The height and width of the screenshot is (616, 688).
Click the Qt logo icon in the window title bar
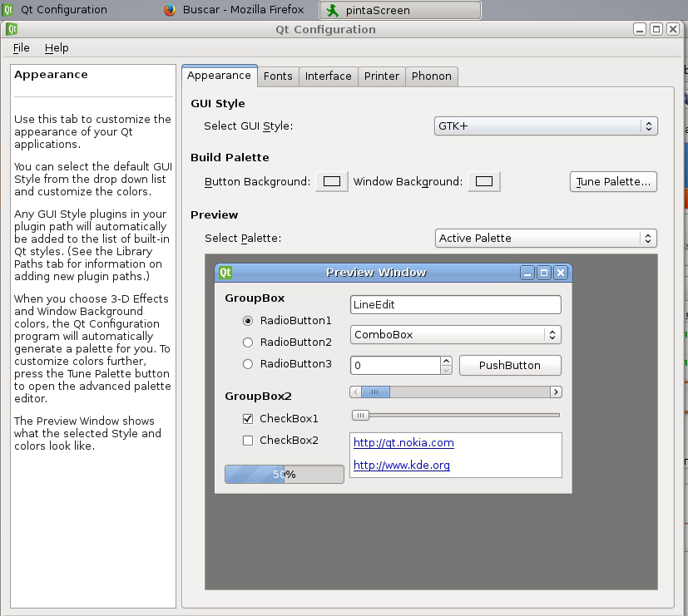tap(12, 29)
